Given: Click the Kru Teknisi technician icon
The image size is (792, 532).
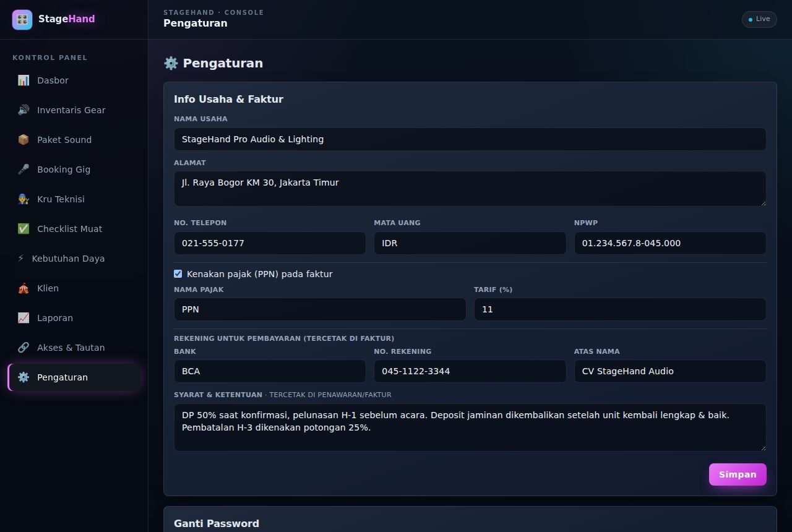Looking at the screenshot, I should click(x=24, y=199).
